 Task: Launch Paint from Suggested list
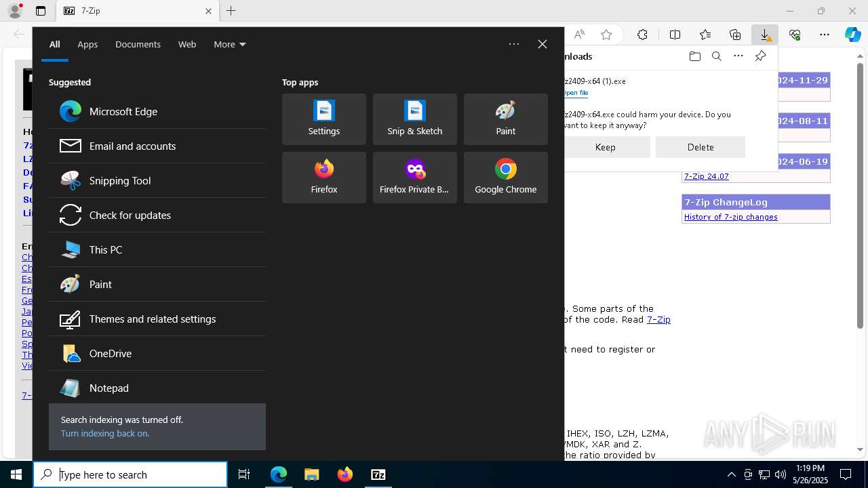coord(157,284)
